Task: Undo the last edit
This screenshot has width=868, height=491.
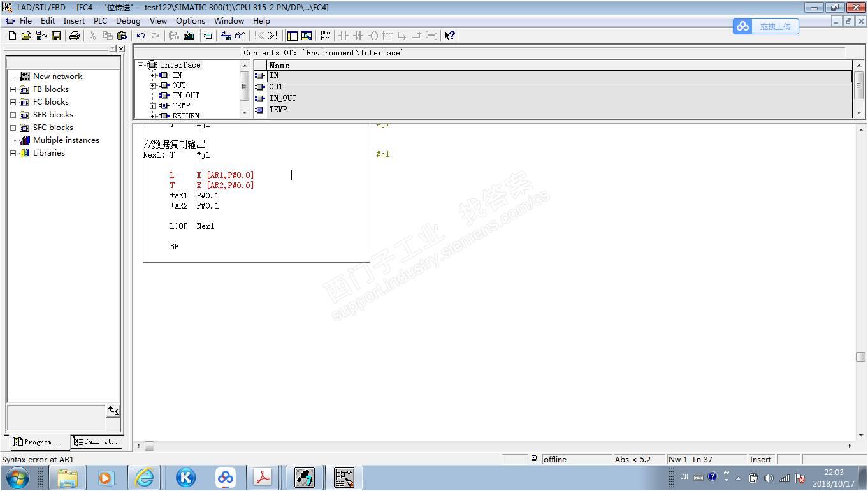Action: coord(141,36)
